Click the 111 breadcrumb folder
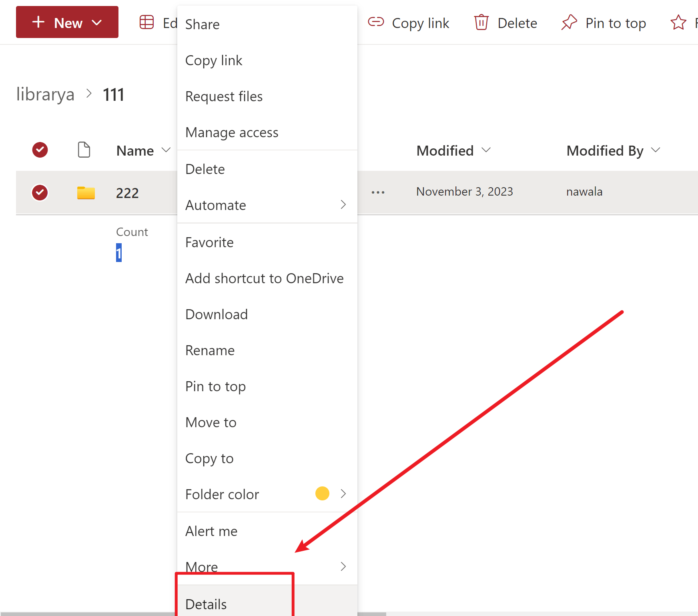This screenshot has width=698, height=616. pyautogui.click(x=114, y=95)
